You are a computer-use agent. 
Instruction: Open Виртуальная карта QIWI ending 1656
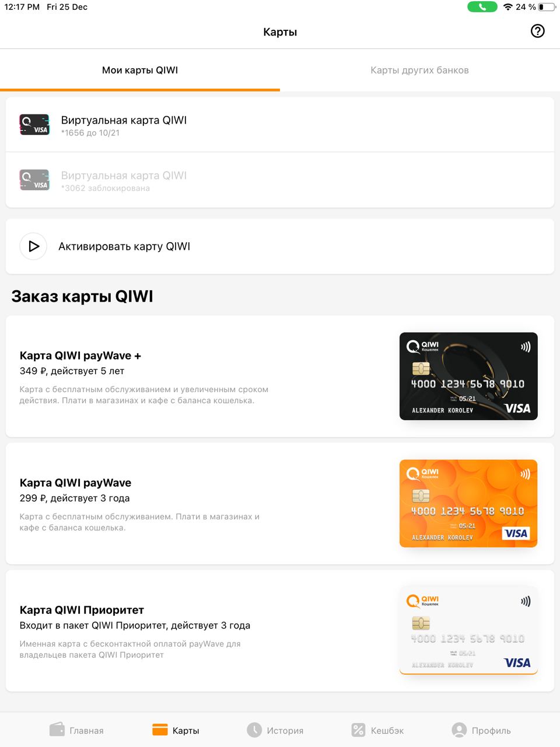(280, 125)
